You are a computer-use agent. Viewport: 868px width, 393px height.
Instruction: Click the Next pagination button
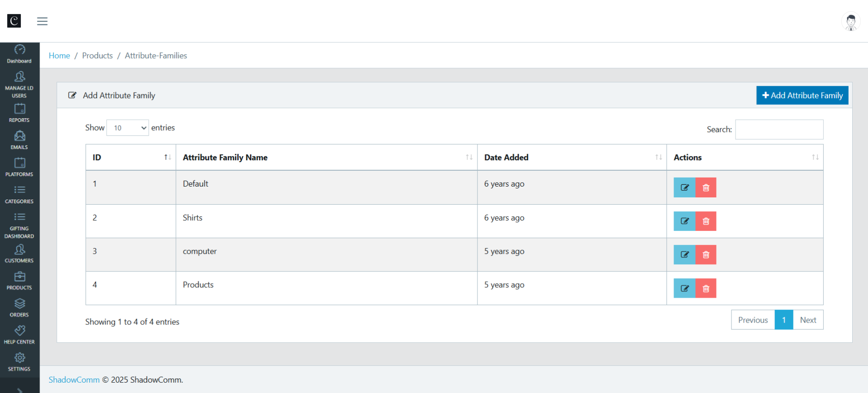(x=808, y=320)
